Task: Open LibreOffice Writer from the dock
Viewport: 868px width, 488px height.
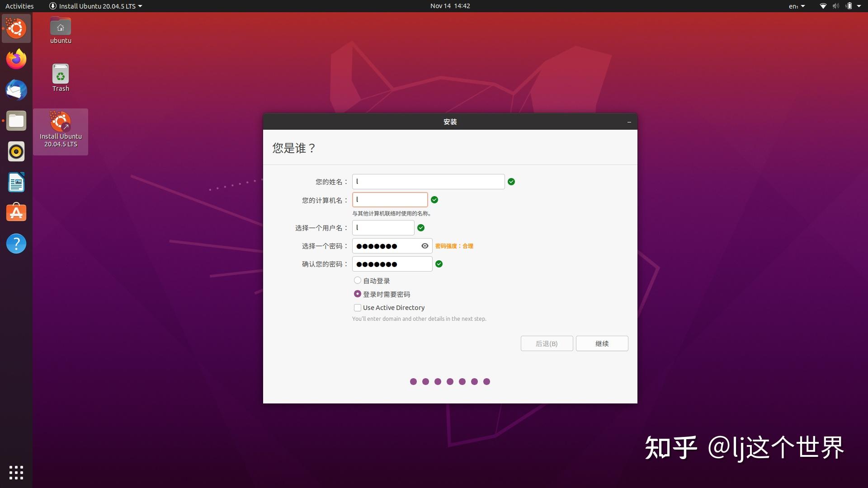Action: coord(16,182)
